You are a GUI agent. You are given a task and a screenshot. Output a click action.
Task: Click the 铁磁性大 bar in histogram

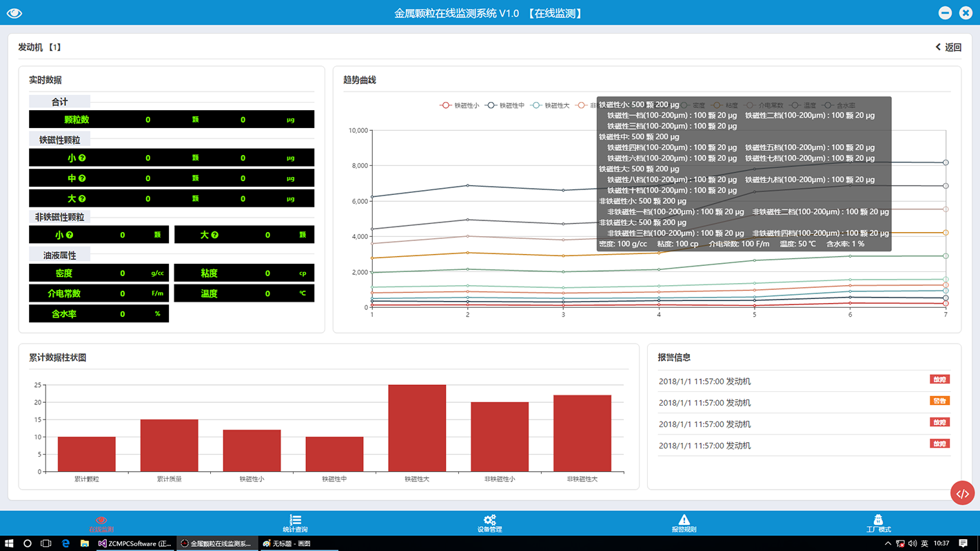(417, 428)
